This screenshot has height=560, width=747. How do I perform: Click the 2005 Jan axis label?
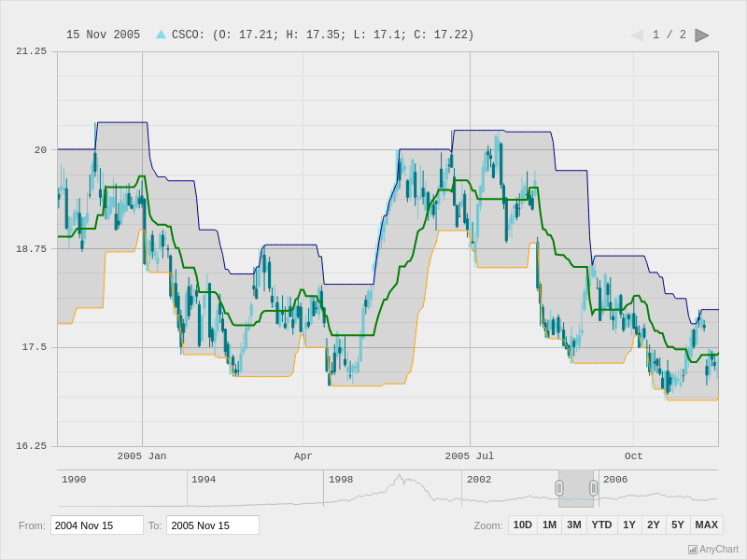(x=142, y=456)
